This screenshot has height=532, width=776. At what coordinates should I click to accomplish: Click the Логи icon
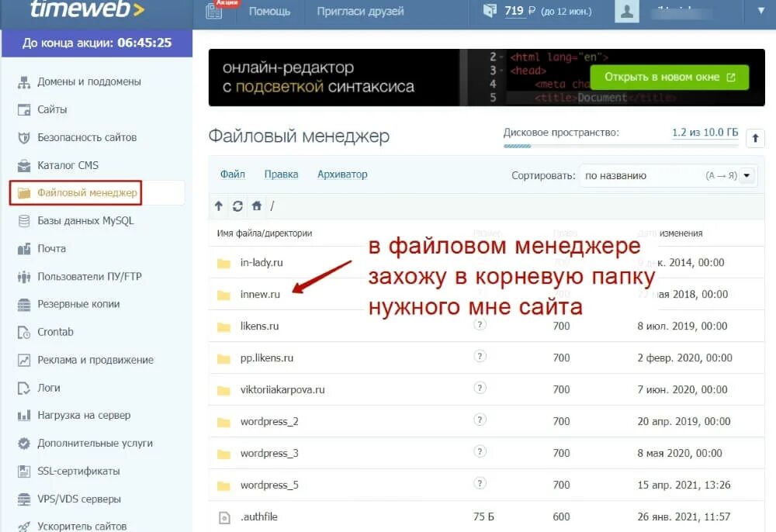(x=24, y=388)
